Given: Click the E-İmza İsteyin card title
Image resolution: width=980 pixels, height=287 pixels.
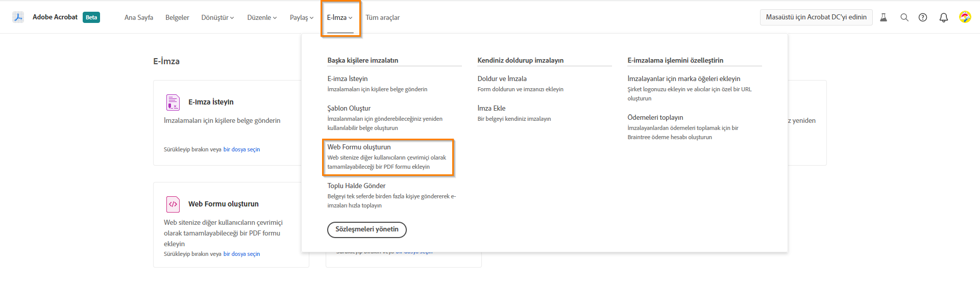Looking at the screenshot, I should (x=211, y=102).
